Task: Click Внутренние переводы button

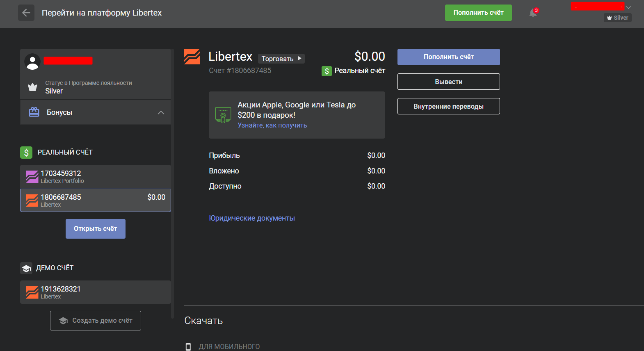Action: (x=449, y=106)
